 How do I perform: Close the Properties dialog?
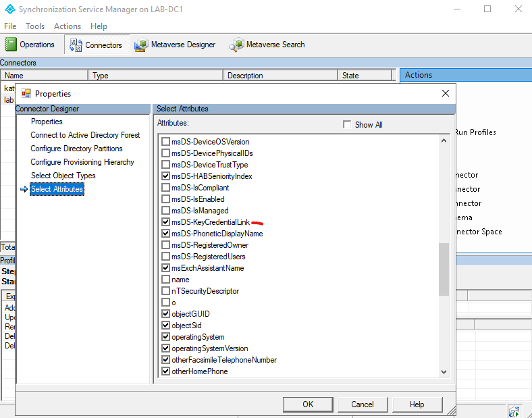(446, 93)
